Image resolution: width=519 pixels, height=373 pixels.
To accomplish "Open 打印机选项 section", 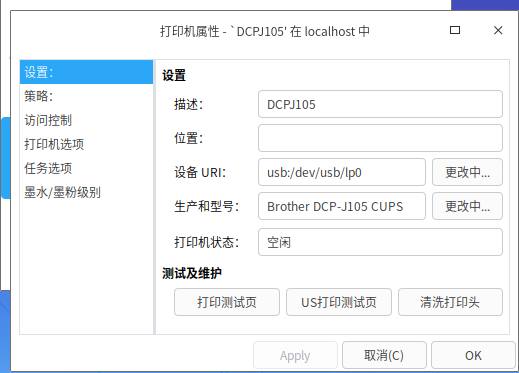I will (x=86, y=144).
